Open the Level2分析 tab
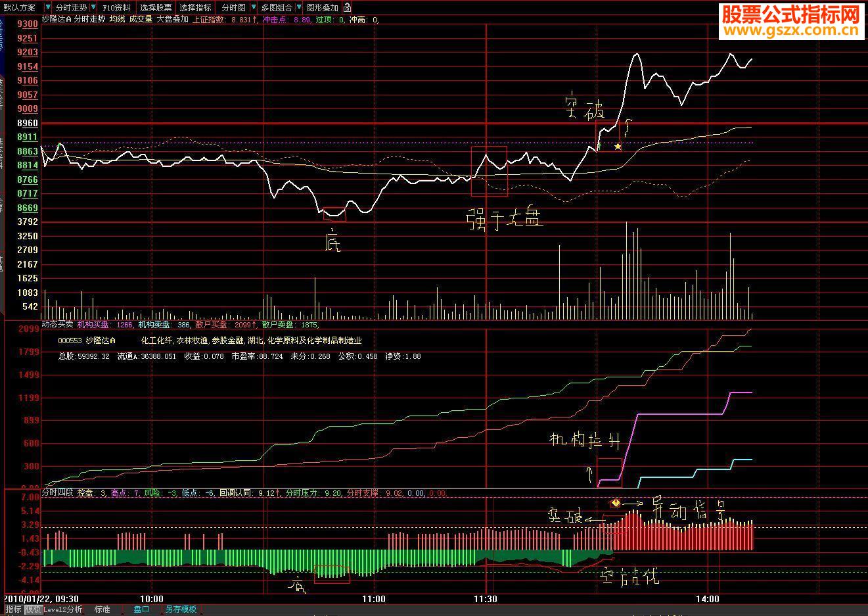868x616 pixels. click(64, 609)
